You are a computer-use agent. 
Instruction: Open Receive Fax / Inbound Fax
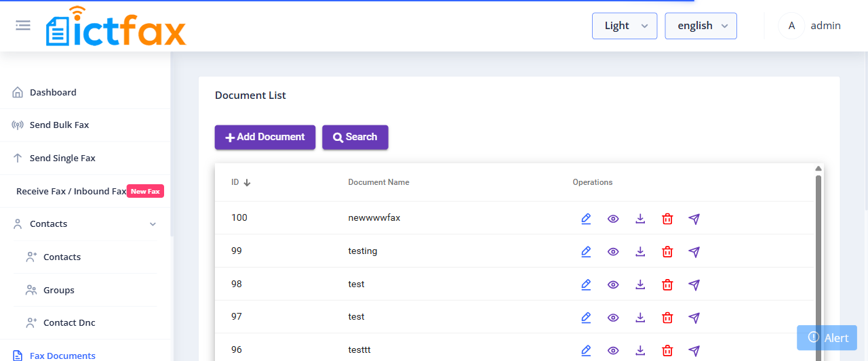(x=71, y=191)
